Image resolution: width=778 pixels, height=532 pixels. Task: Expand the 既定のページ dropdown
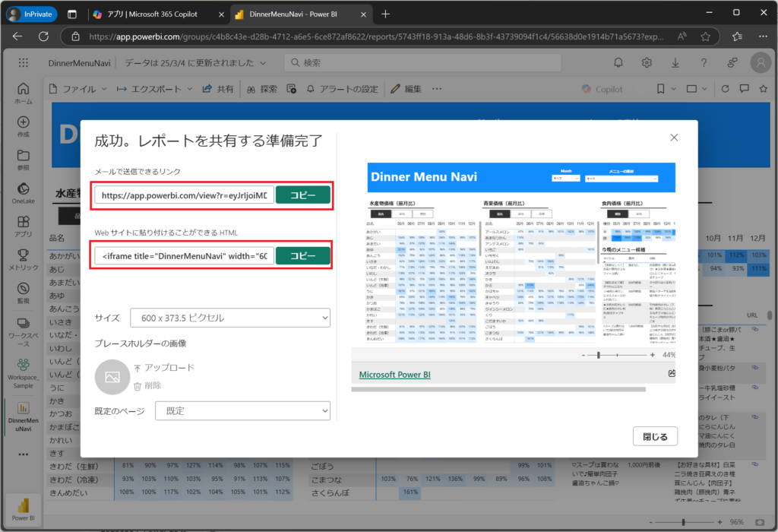click(x=242, y=411)
